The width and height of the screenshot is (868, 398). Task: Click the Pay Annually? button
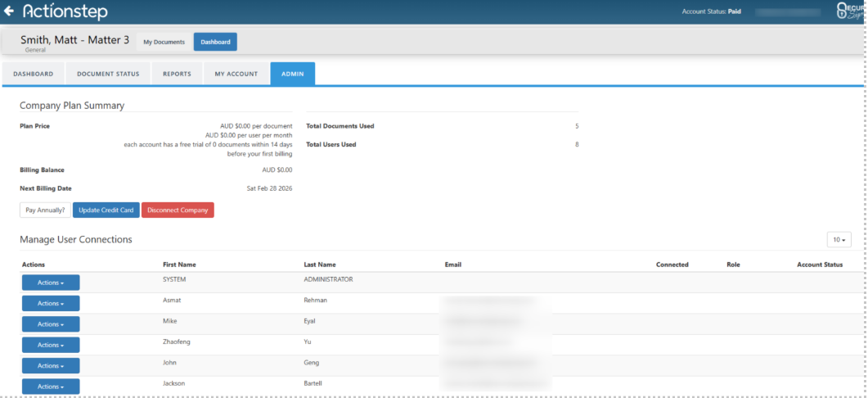coord(45,210)
